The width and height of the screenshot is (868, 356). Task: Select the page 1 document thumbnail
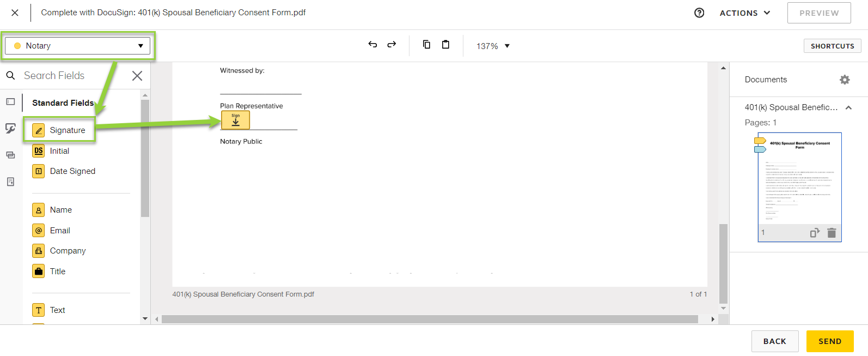pos(799,180)
